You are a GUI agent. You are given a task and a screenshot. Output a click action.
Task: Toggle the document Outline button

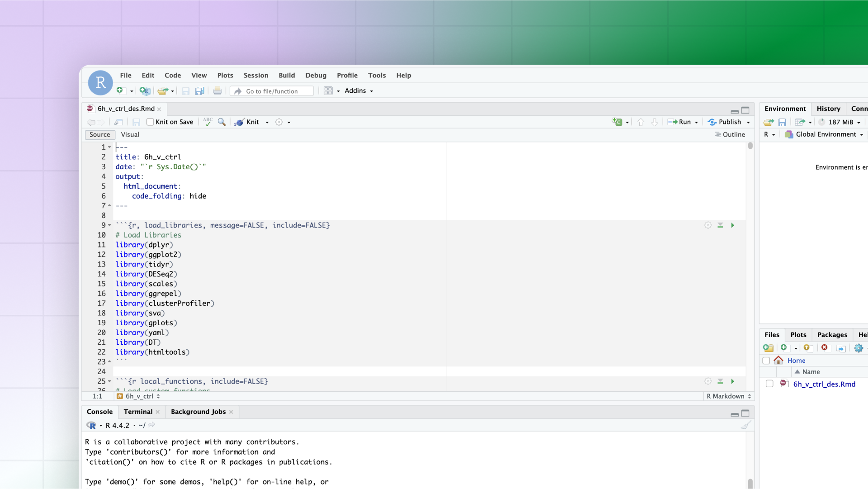(730, 134)
